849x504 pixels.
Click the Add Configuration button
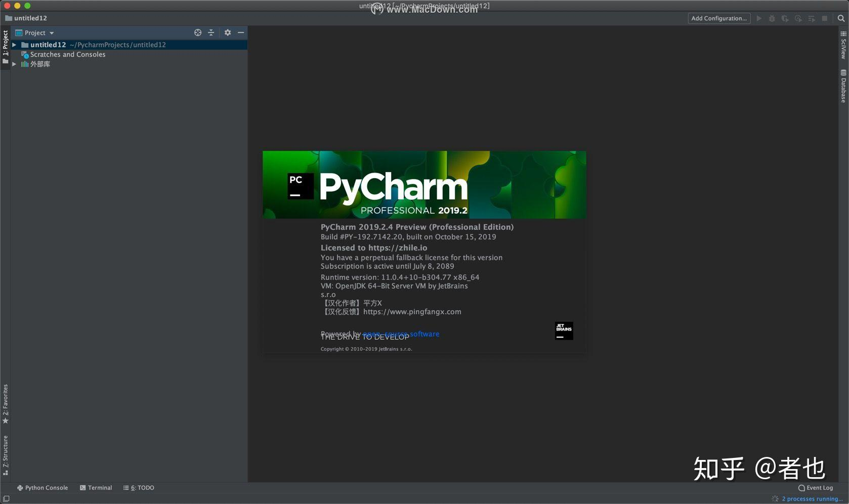pos(719,18)
